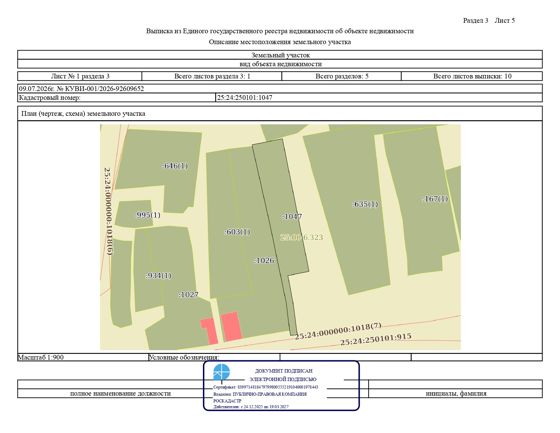
Task: Click the parcel label :603(1) on the map
Action: click(x=238, y=232)
